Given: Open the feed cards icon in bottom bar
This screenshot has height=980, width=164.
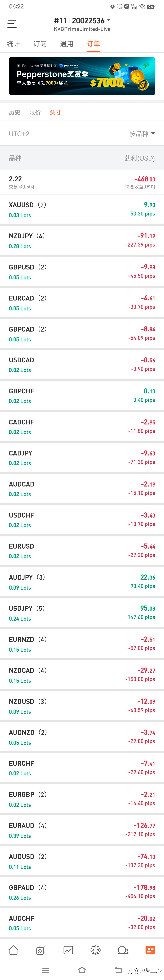Looking at the screenshot, I should [41, 950].
